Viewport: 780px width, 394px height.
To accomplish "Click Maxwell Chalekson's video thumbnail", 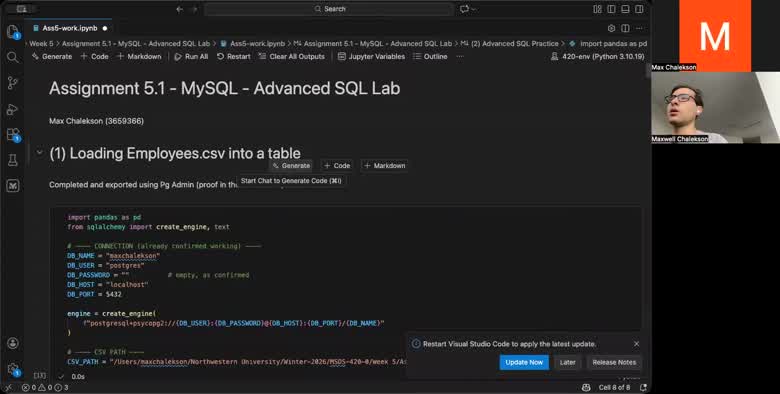I will (715, 107).
